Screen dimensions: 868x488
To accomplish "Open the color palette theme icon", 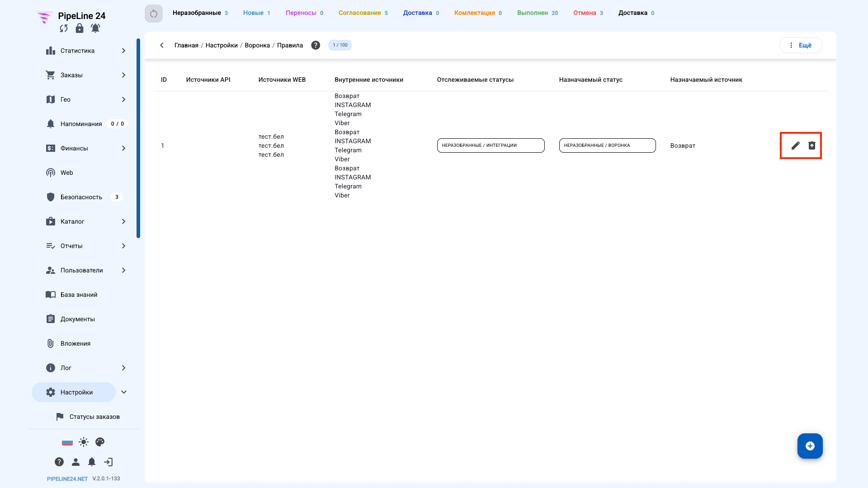I will click(x=100, y=442).
